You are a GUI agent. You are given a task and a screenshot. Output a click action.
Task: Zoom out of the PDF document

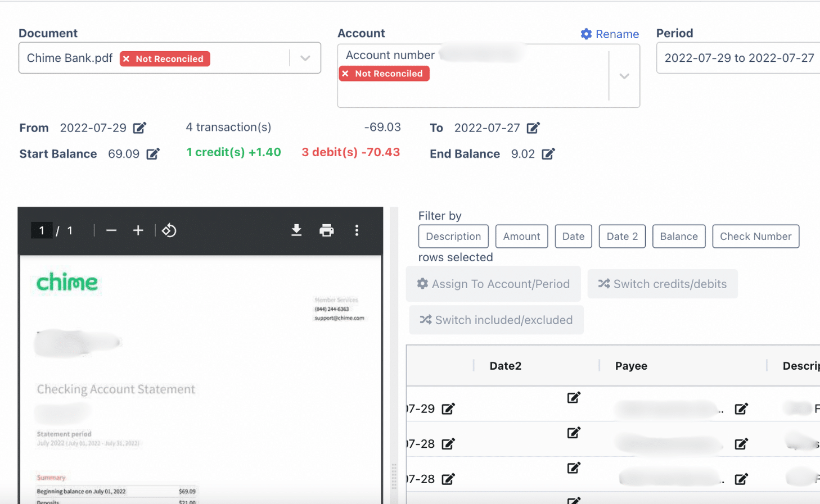pyautogui.click(x=111, y=230)
